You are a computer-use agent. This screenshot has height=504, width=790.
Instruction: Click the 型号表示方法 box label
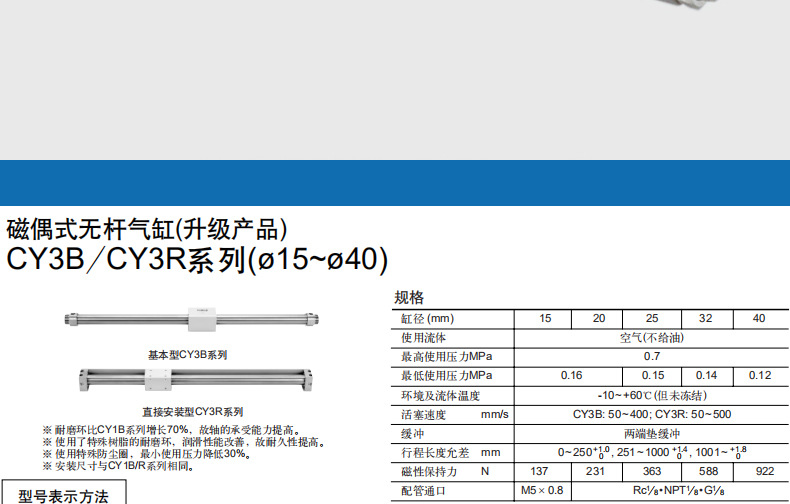(63, 496)
